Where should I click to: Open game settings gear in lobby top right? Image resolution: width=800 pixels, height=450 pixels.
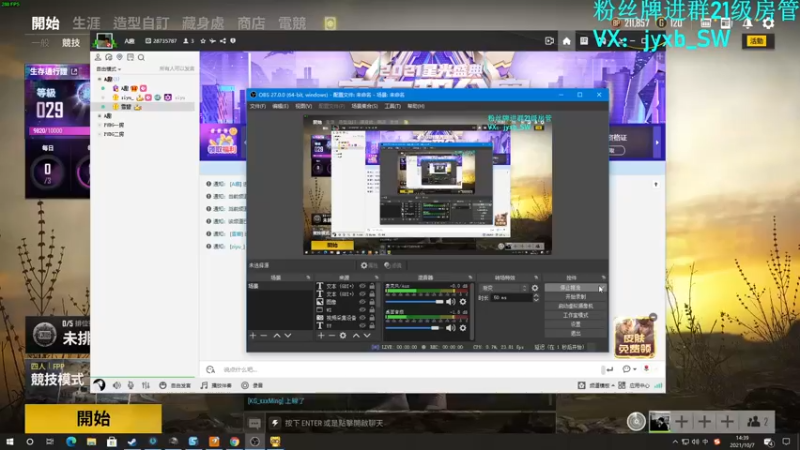click(768, 23)
